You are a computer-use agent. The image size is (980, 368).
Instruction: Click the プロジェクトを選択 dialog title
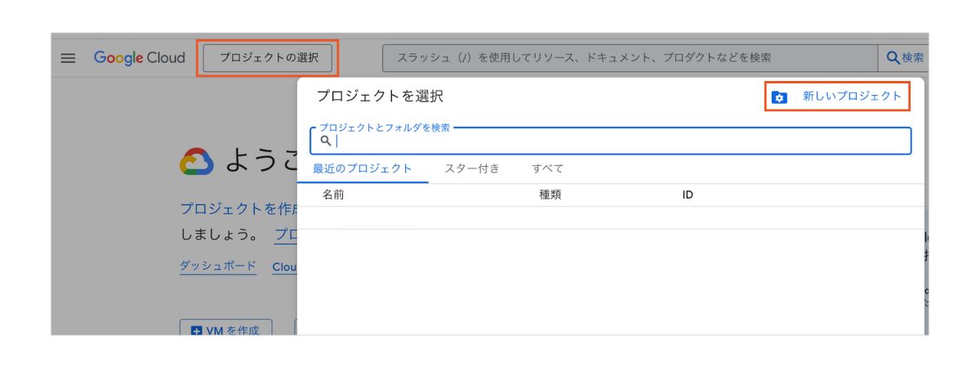click(x=379, y=96)
